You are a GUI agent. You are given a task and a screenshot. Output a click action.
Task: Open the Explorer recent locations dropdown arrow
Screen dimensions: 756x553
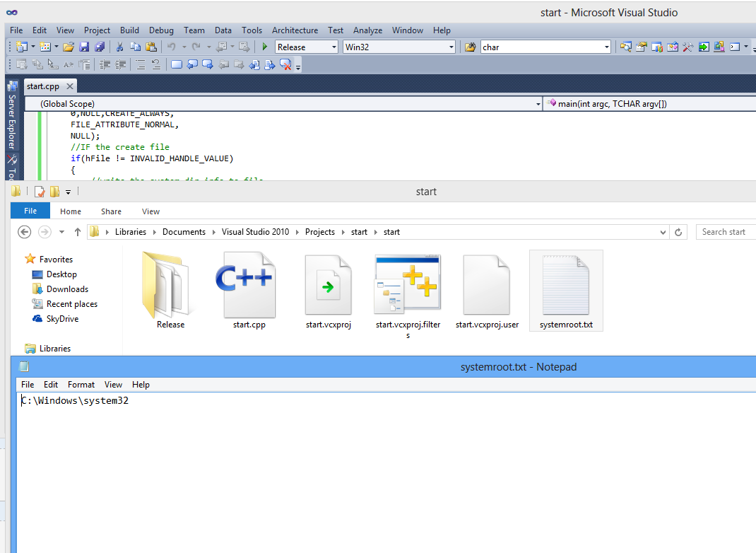(61, 232)
